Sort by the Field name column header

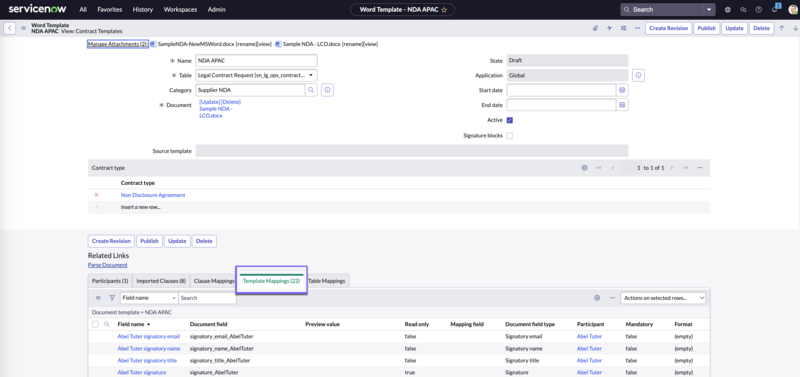[x=131, y=324]
